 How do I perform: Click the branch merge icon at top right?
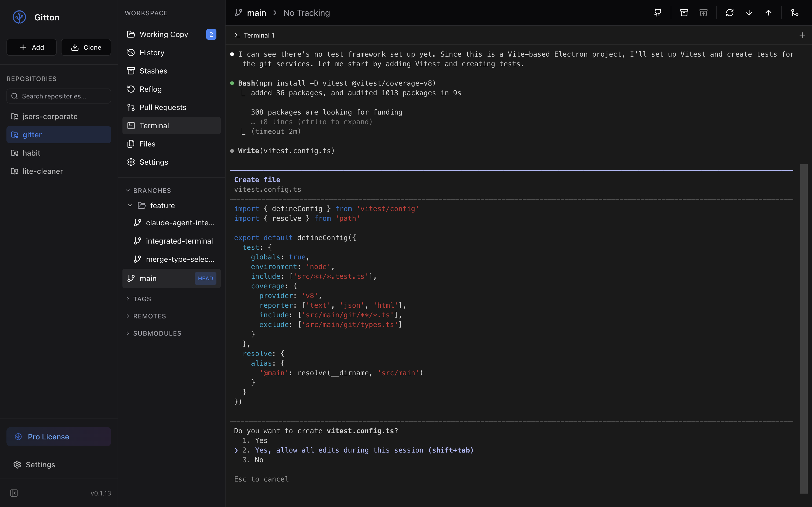point(795,13)
